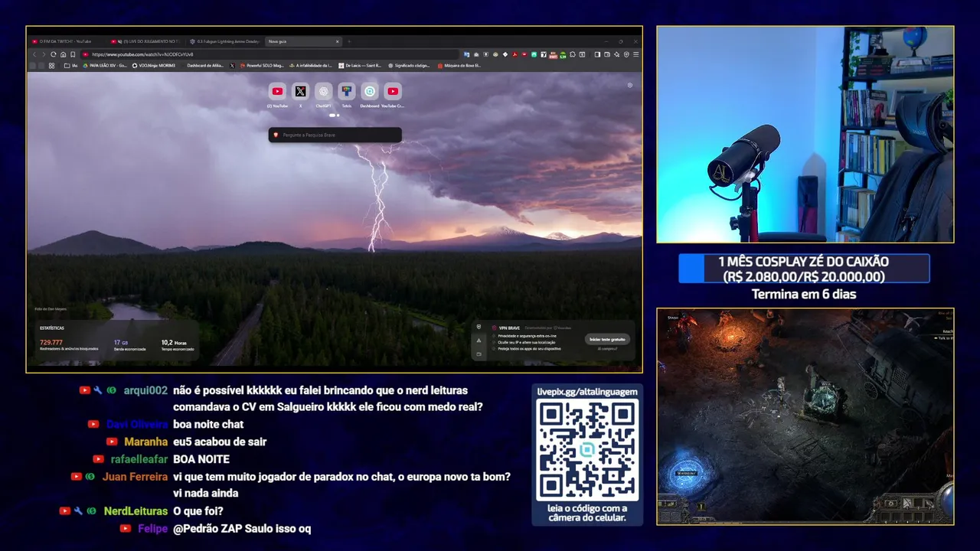The width and height of the screenshot is (980, 551).
Task: Click the ESTATÍSTICAS heading
Action: 52,328
